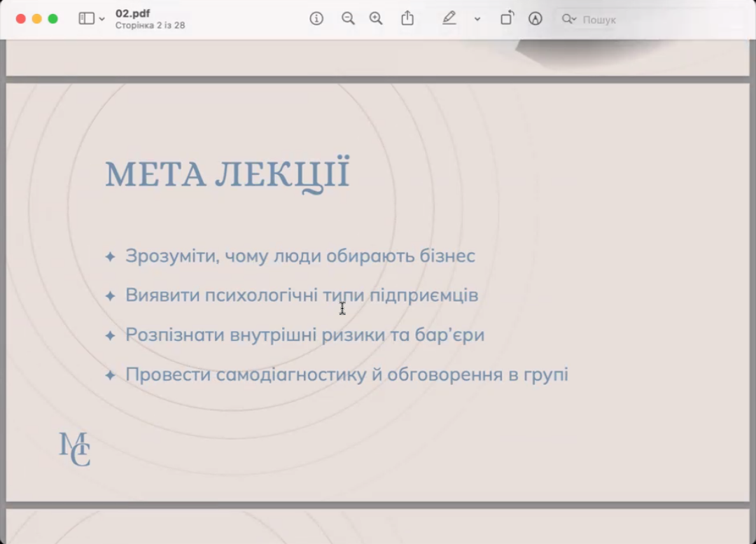The image size is (756, 544).
Task: Rotate the PDF page with rotate icon
Action: click(507, 19)
